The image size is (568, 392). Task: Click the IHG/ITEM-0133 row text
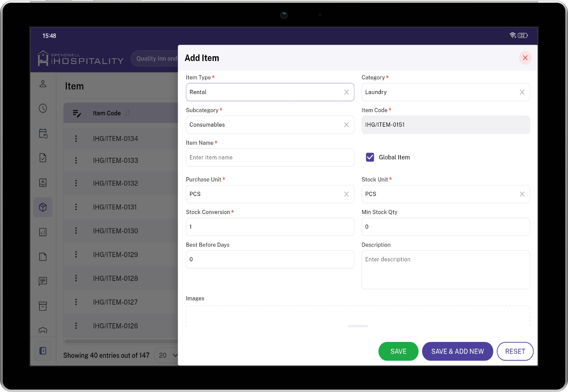click(115, 160)
